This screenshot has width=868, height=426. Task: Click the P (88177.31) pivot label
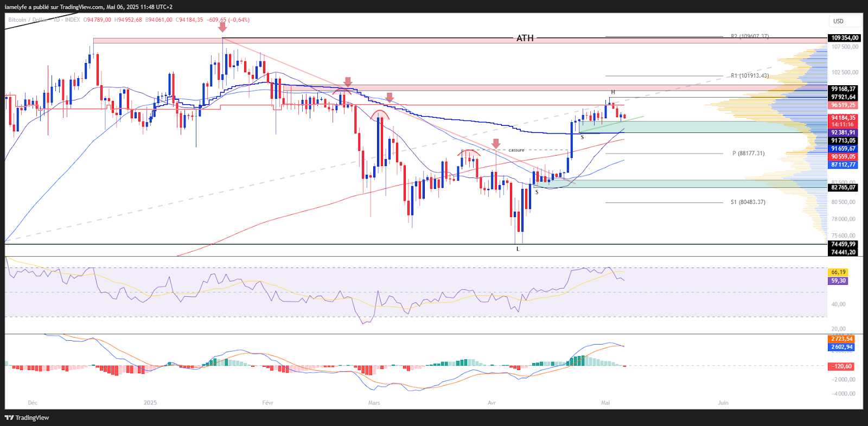[x=749, y=154]
